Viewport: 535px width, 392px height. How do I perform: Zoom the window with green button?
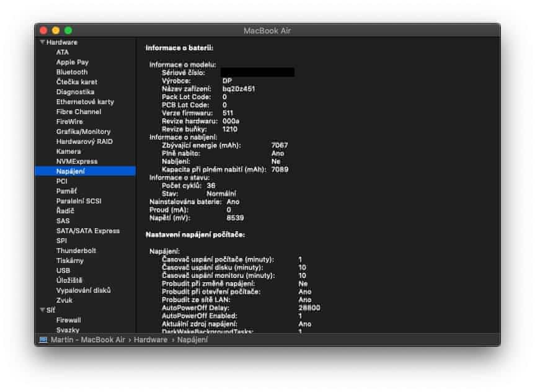[x=68, y=30]
